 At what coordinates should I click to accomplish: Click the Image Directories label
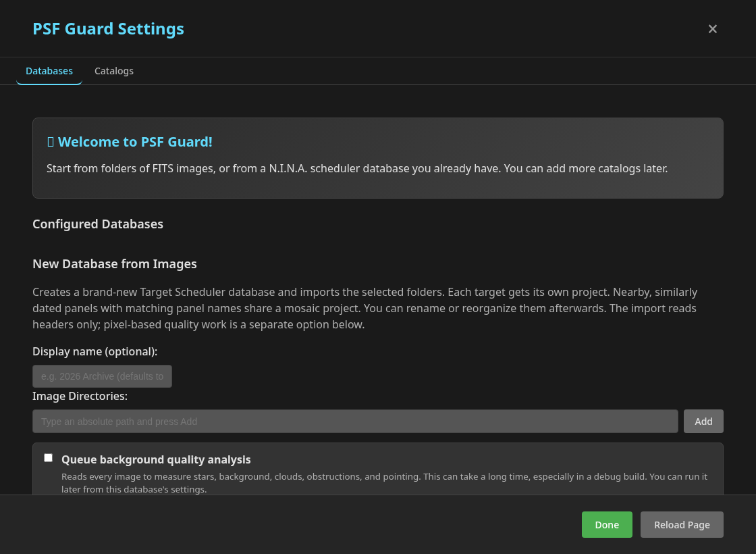[80, 396]
